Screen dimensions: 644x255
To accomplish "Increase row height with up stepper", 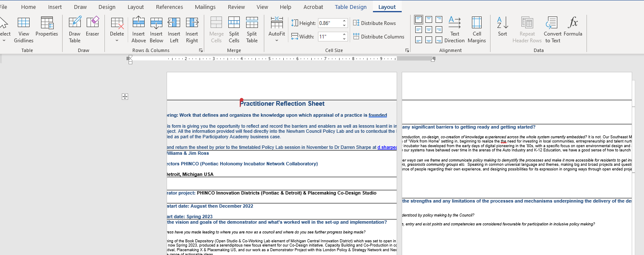I will point(344,21).
